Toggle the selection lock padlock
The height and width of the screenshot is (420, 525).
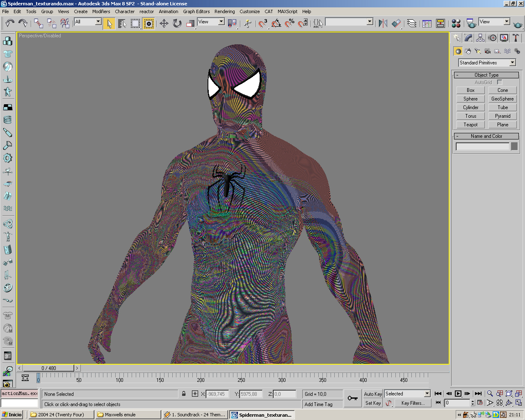(x=184, y=394)
